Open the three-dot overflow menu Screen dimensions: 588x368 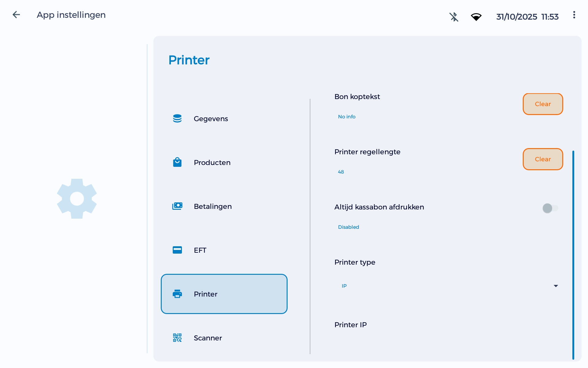pyautogui.click(x=574, y=14)
